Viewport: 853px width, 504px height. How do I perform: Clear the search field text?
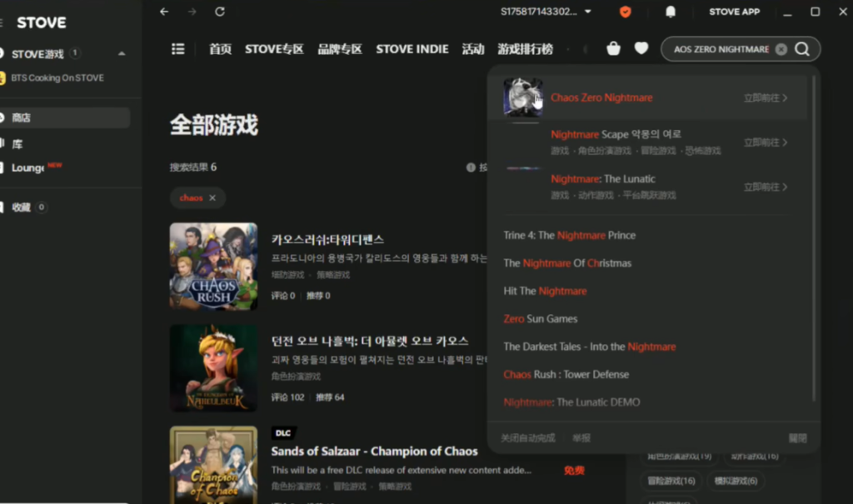781,49
